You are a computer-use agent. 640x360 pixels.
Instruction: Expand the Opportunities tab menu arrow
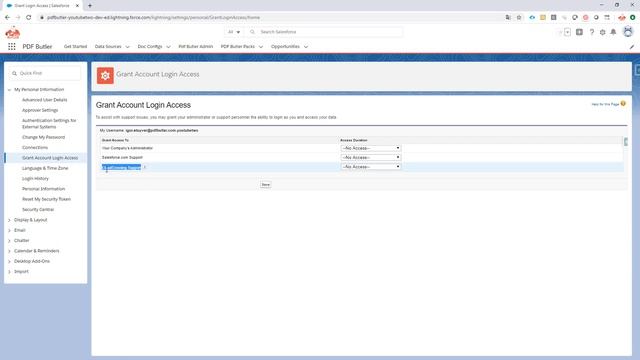pos(306,47)
